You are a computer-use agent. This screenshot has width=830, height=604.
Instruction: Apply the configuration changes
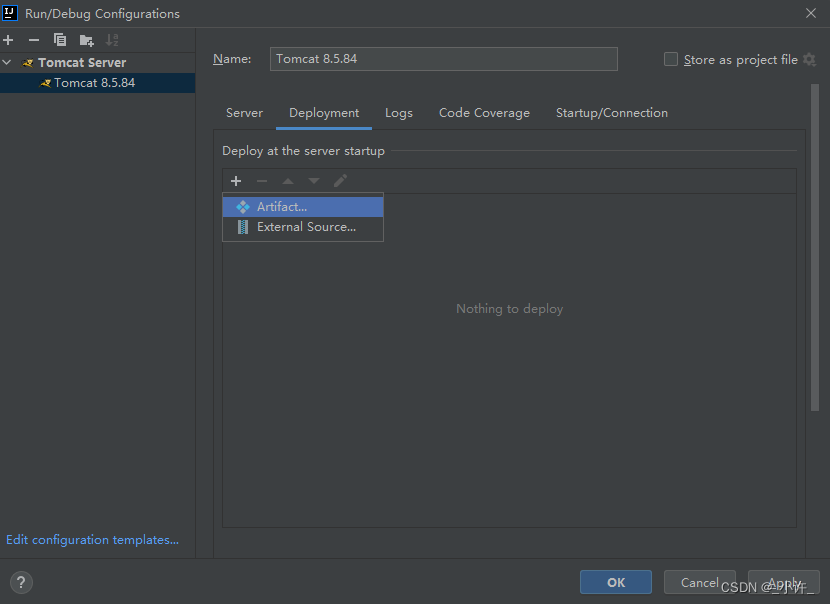click(784, 582)
